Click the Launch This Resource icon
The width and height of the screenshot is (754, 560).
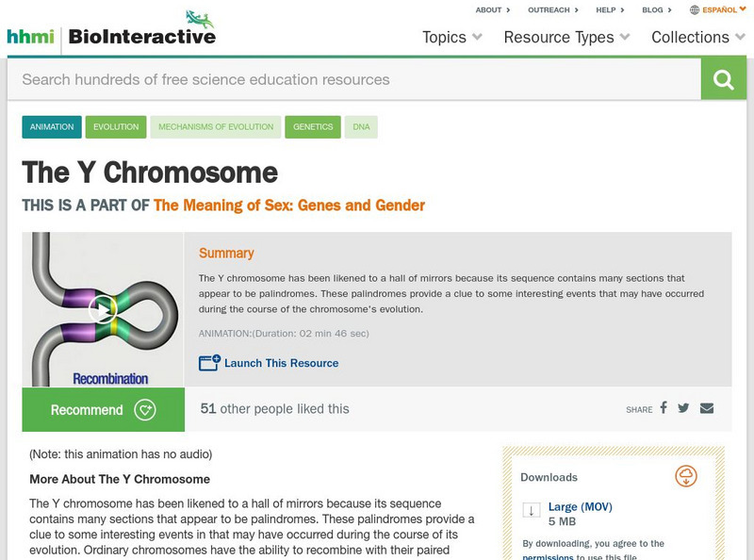(209, 363)
